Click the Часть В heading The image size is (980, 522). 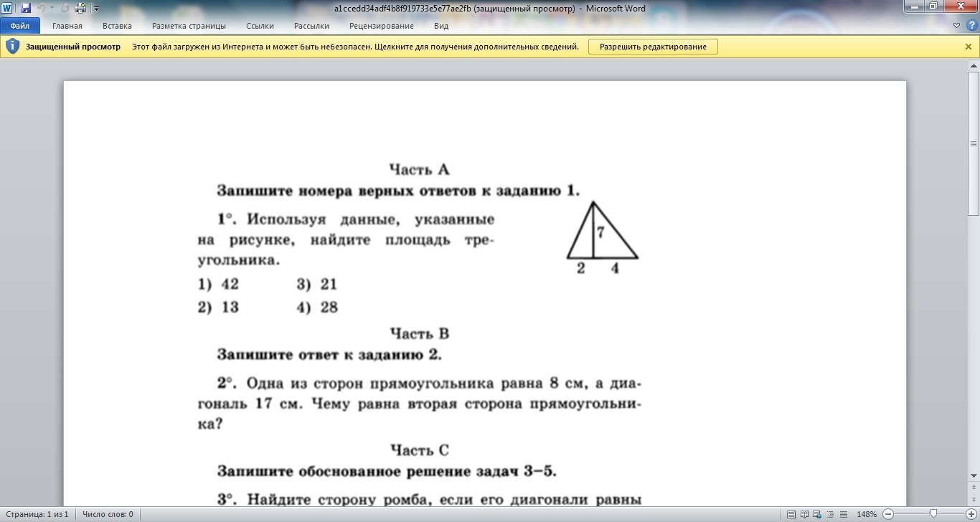(x=420, y=333)
